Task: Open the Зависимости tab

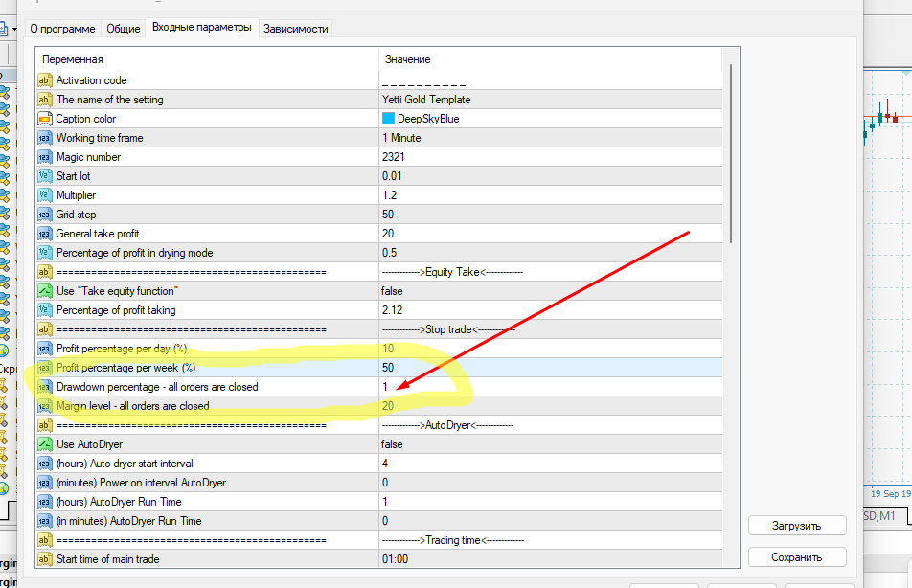Action: [295, 29]
